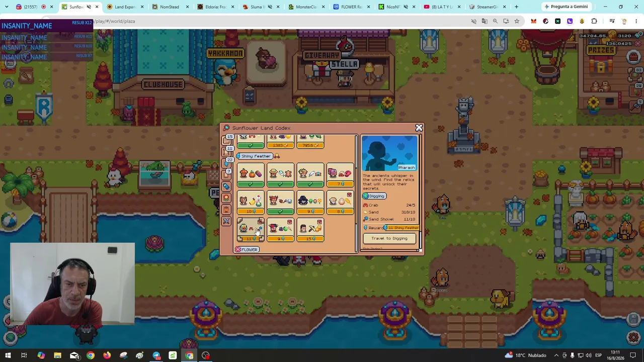Click the 11 Shiny Feather reward badge
The height and width of the screenshot is (362, 644).
click(x=402, y=228)
